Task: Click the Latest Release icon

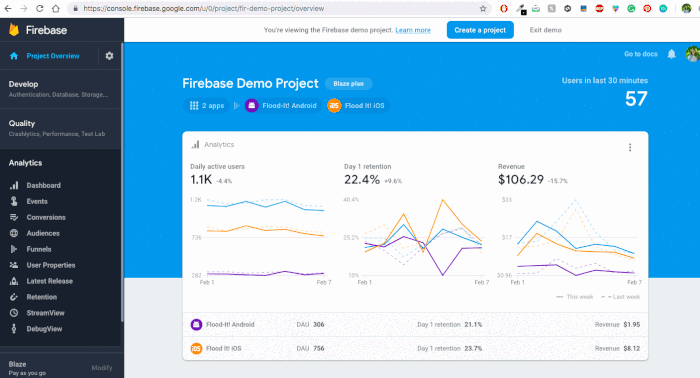Action: coord(14,281)
